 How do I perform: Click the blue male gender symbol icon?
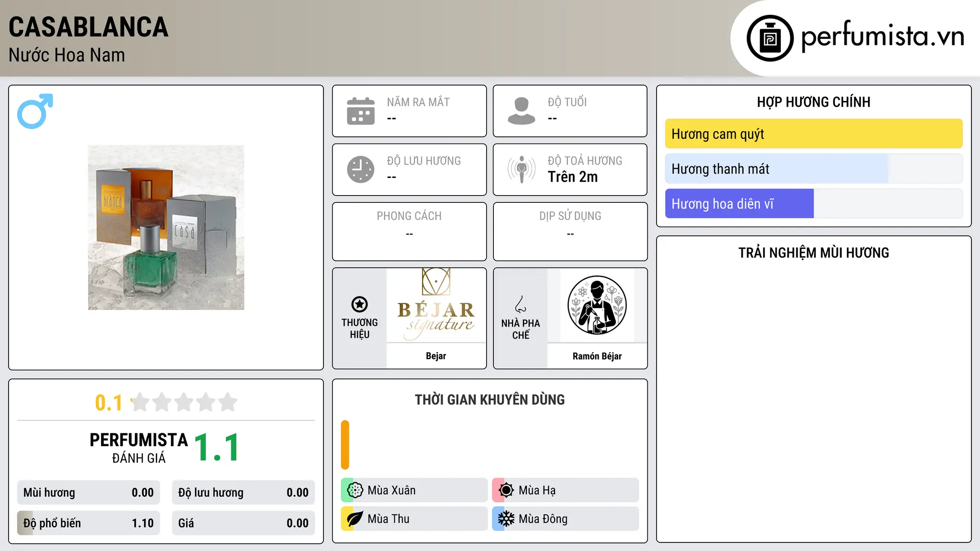tap(35, 111)
